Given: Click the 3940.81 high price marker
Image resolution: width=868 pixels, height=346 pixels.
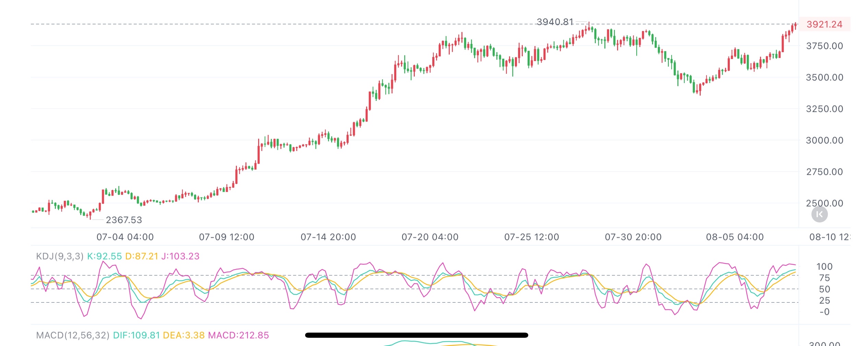Looking at the screenshot, I should click(x=555, y=22).
